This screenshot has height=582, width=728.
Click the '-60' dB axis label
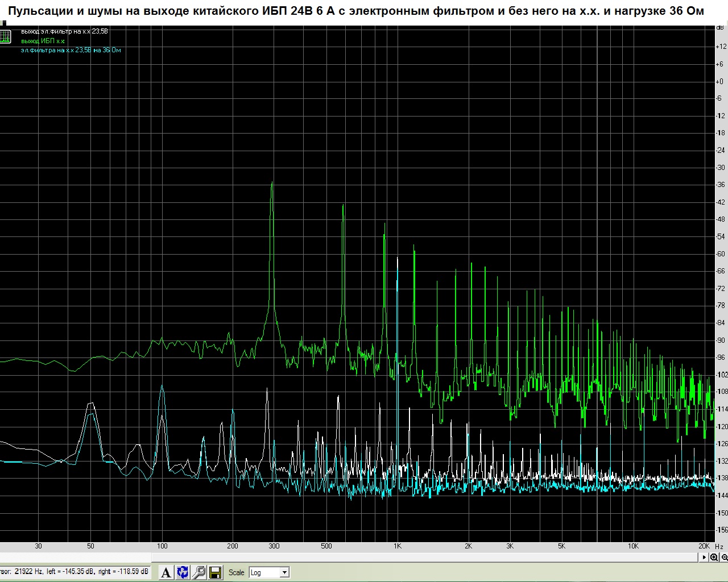pos(720,254)
